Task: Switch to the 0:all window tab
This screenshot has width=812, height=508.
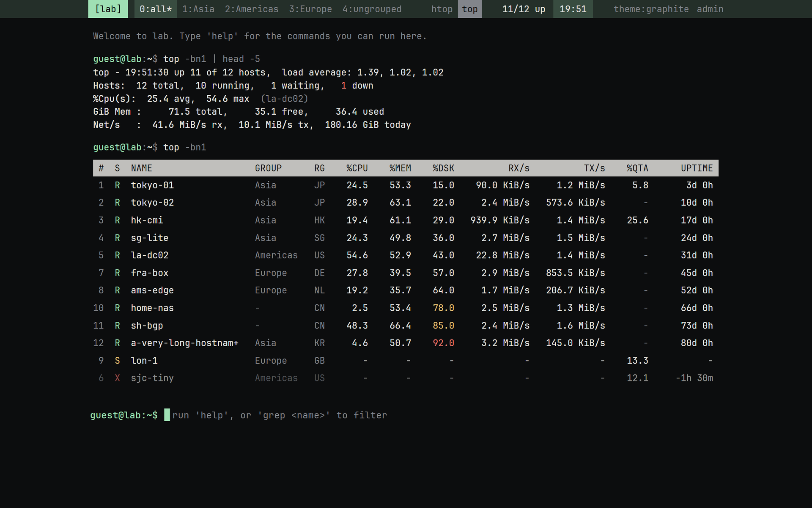Action: 156,9
